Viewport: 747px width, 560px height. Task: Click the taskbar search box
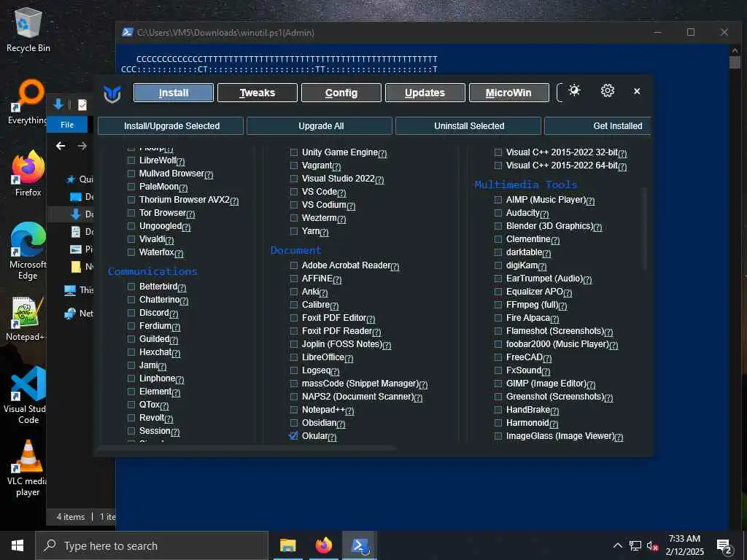point(152,545)
